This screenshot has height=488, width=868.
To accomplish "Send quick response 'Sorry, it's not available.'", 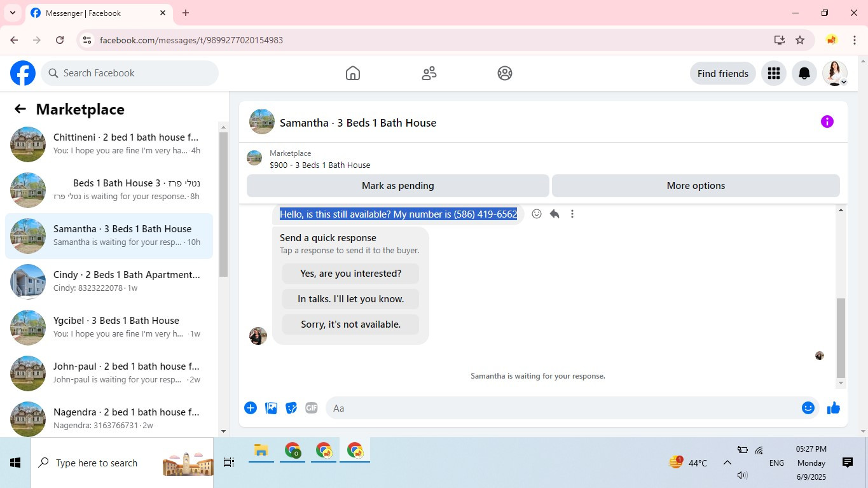I will pyautogui.click(x=351, y=324).
